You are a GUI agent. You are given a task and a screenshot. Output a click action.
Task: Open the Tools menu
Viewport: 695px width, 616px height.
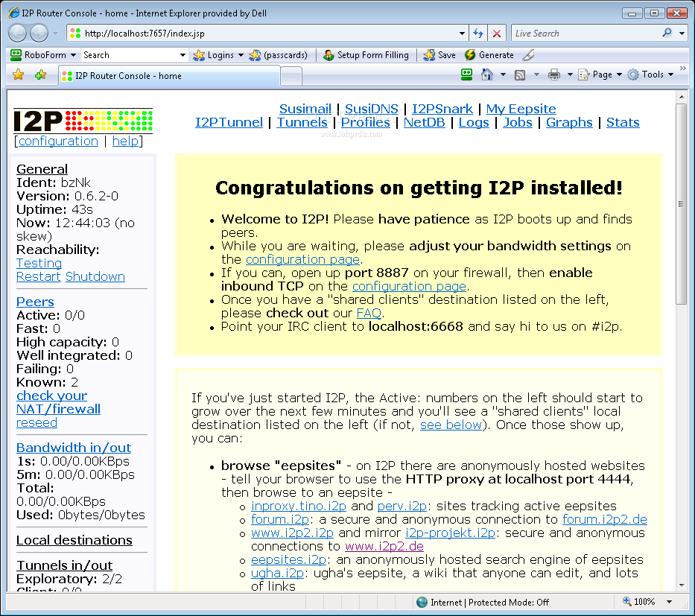tap(650, 74)
